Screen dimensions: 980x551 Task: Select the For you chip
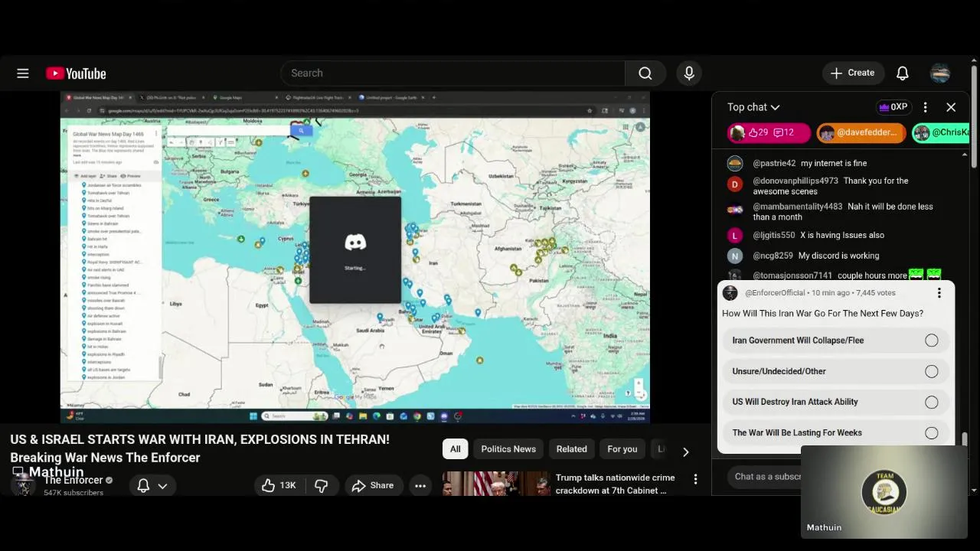click(x=622, y=449)
